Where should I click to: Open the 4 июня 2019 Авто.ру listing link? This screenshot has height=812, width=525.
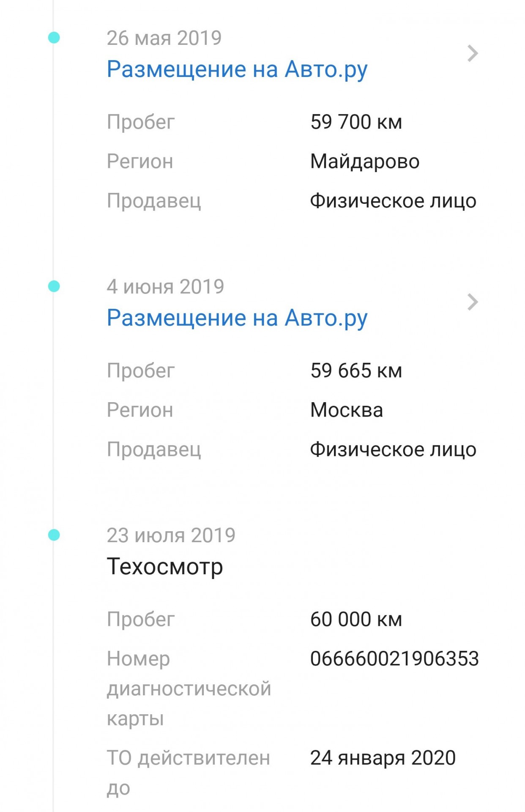click(x=237, y=318)
